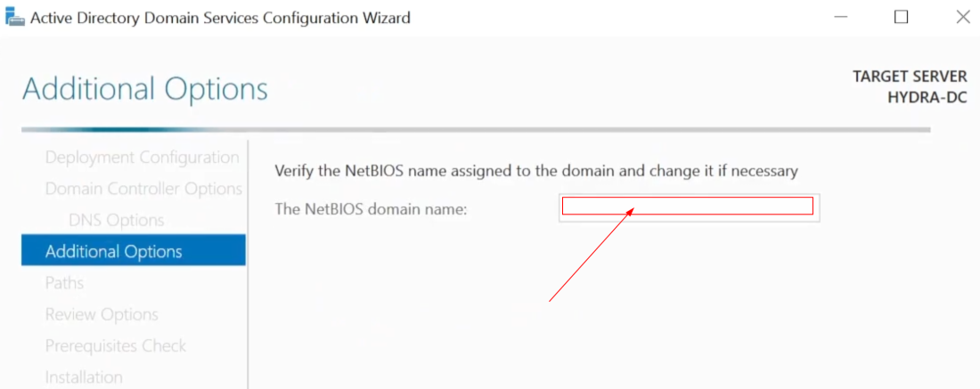Click into the NetBIOS domain name field
This screenshot has height=389, width=980.
(688, 207)
